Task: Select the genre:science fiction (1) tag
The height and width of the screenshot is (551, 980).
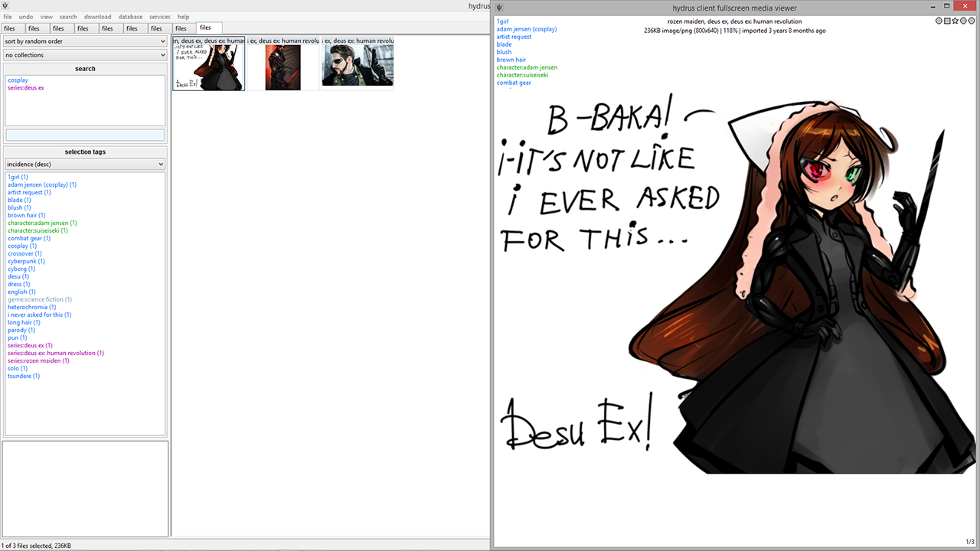Action: (40, 299)
